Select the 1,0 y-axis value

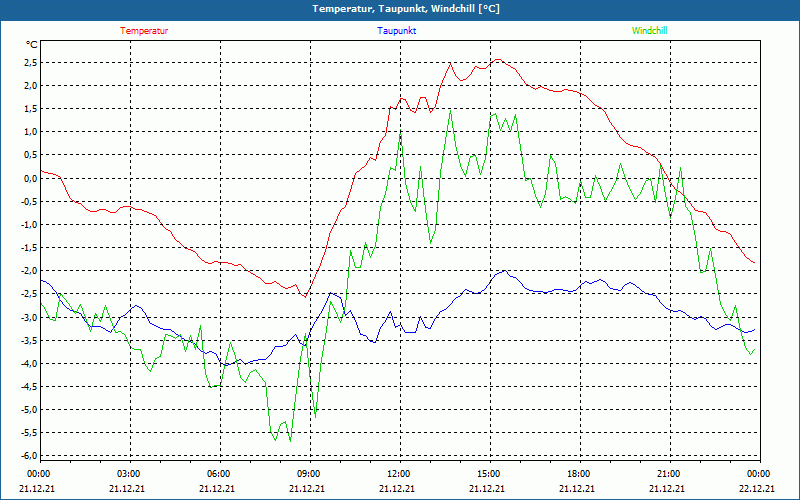point(30,132)
